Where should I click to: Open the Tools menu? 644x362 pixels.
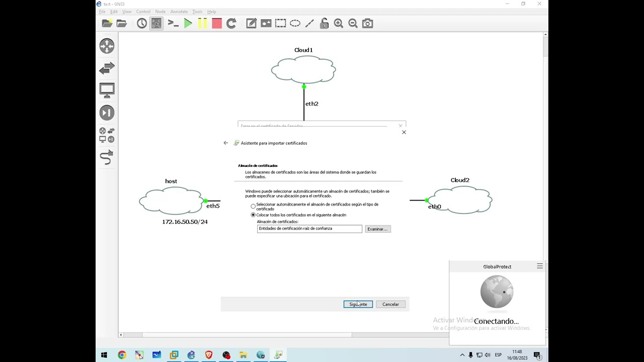(197, 12)
